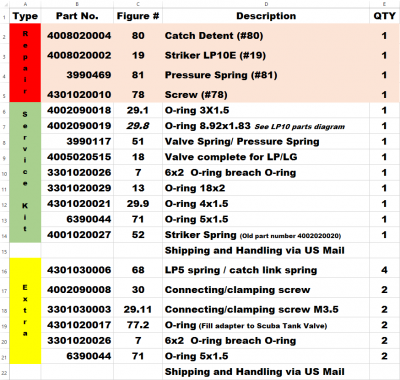This screenshot has height=380, width=400.
Task: Select column A header
Action: [25, 4]
